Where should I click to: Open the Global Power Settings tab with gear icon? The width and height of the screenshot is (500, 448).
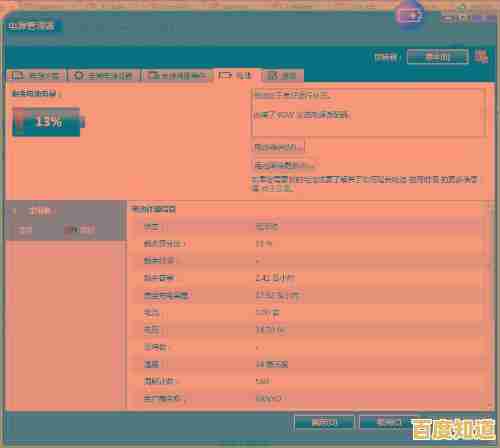click(104, 76)
